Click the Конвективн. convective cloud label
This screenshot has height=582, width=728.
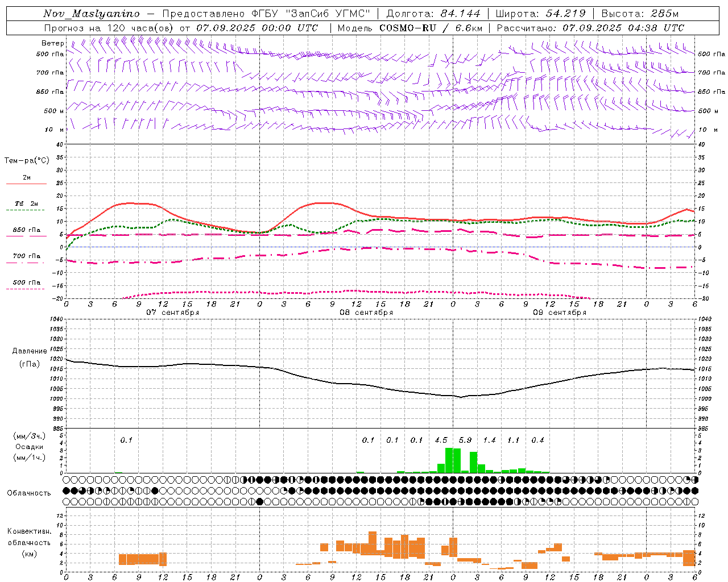pyautogui.click(x=29, y=531)
